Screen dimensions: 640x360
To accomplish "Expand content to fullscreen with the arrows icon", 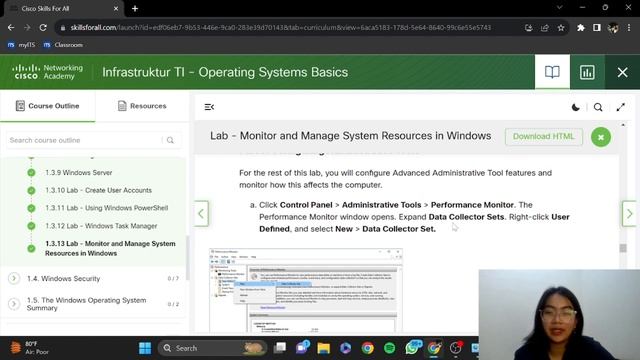I will pyautogui.click(x=620, y=107).
